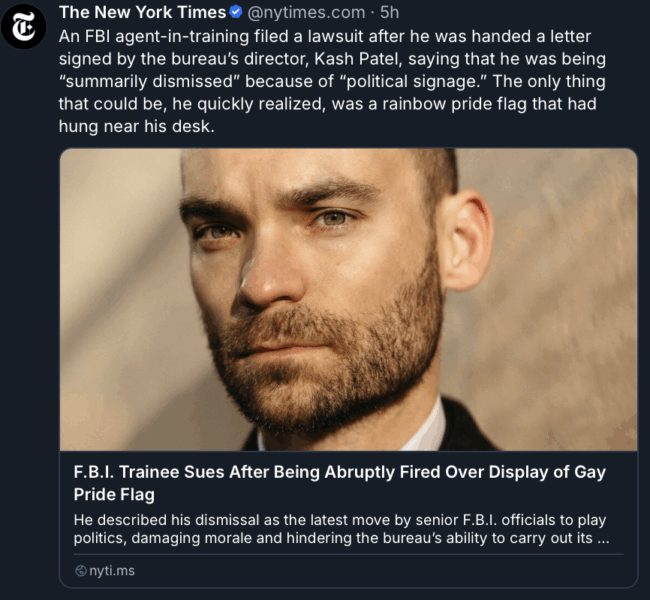This screenshot has height=600, width=650.
Task: Click the blue verified checkmark badge
Action: click(x=235, y=12)
